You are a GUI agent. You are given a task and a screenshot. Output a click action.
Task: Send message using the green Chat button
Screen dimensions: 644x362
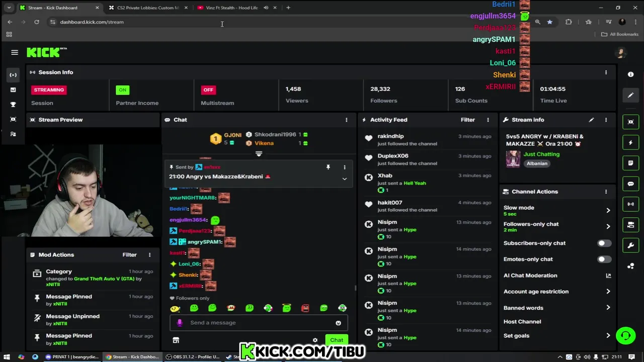coord(337,340)
